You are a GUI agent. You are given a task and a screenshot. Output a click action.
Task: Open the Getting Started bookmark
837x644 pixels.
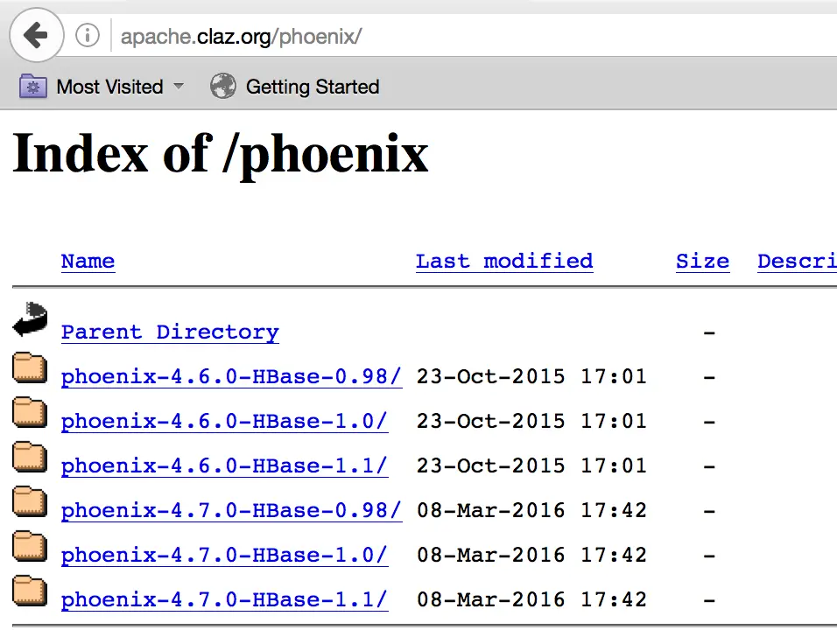tap(313, 87)
